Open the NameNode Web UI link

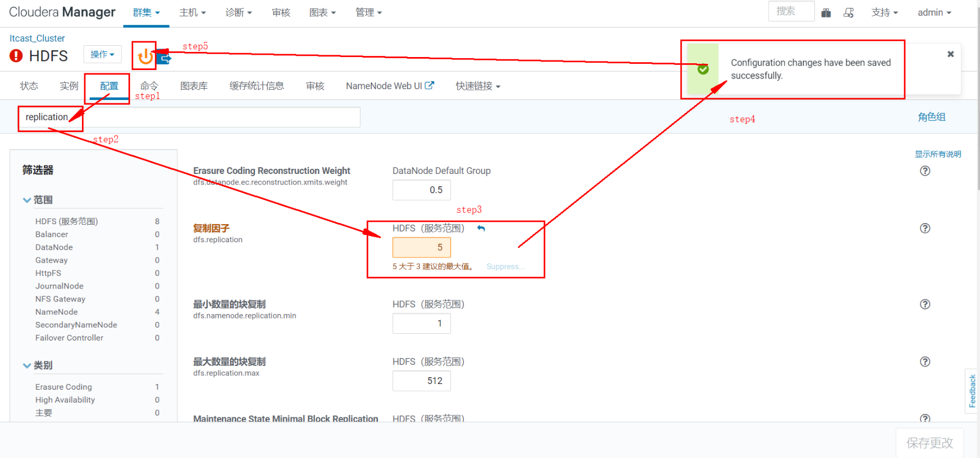pyautogui.click(x=390, y=86)
